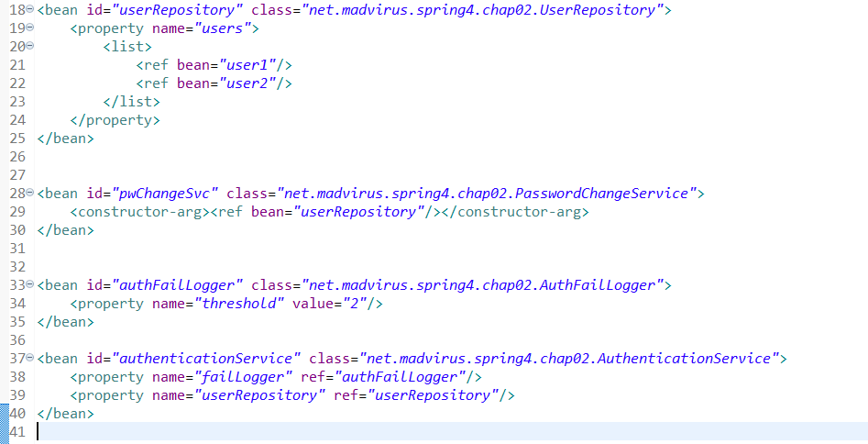This screenshot has width=868, height=444.
Task: Click the id value "userRepository" on line 18
Action: pyautogui.click(x=178, y=10)
